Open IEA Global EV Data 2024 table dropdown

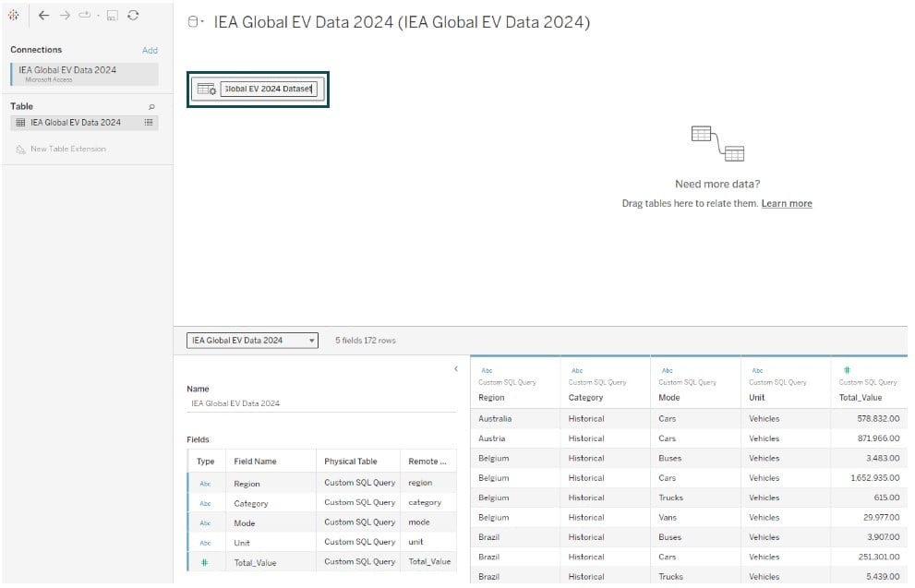coord(252,341)
